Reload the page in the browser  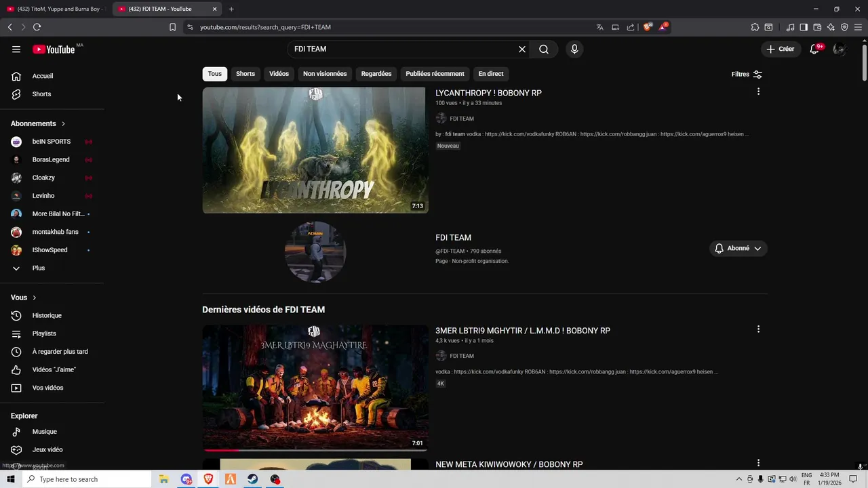coord(37,27)
